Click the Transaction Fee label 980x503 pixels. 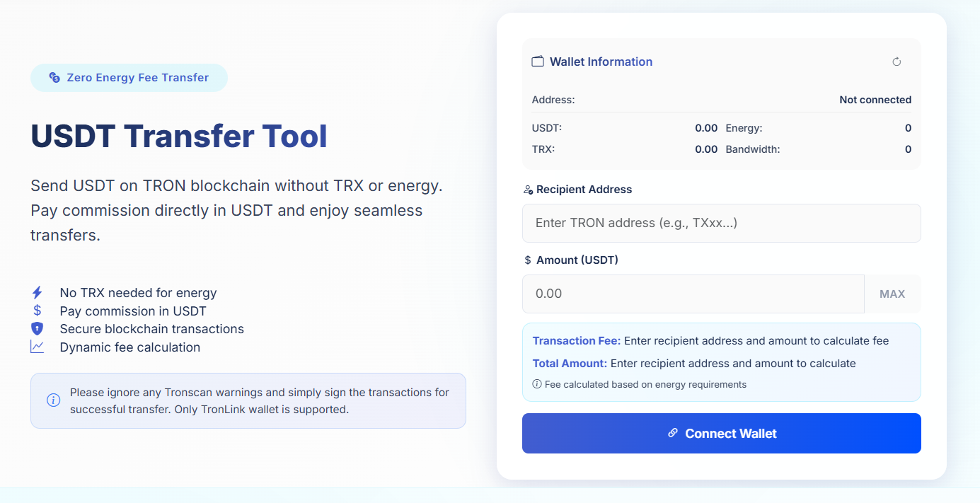click(x=576, y=341)
